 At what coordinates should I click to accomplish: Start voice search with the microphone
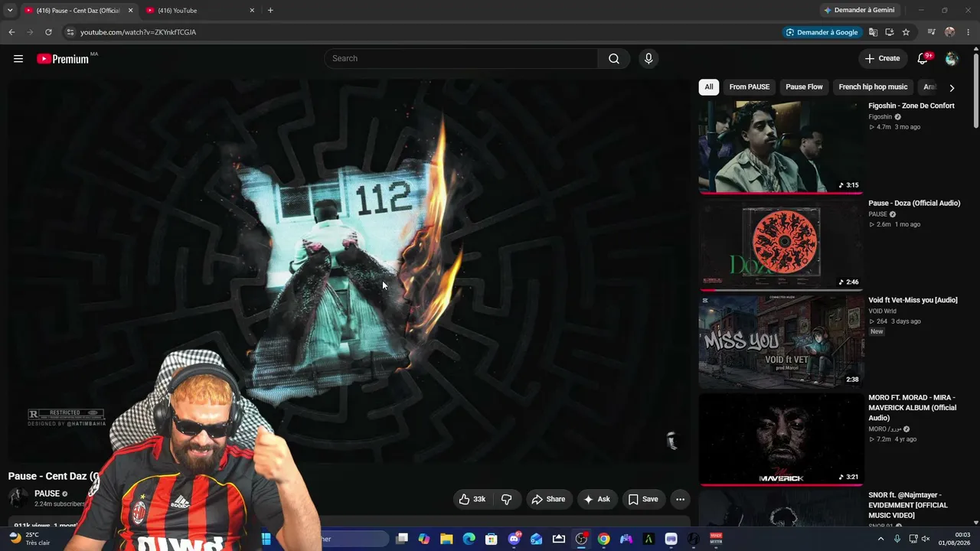648,59
